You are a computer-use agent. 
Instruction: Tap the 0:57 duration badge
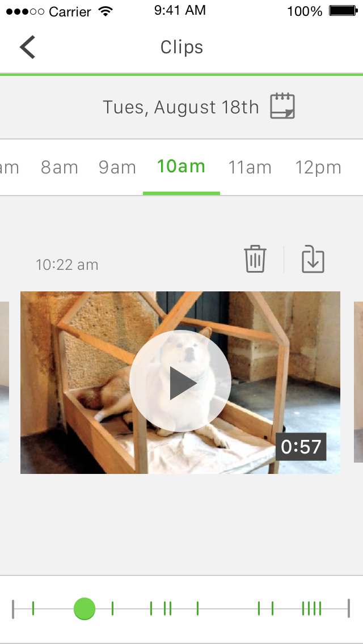pyautogui.click(x=301, y=447)
